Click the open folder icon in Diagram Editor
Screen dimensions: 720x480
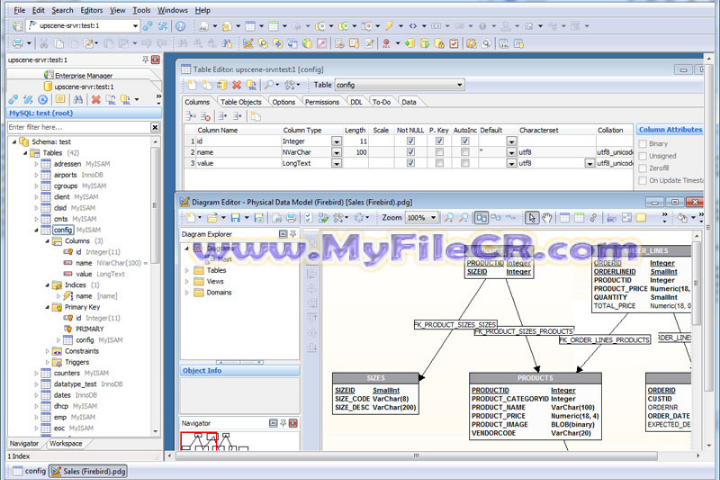pyautogui.click(x=212, y=218)
